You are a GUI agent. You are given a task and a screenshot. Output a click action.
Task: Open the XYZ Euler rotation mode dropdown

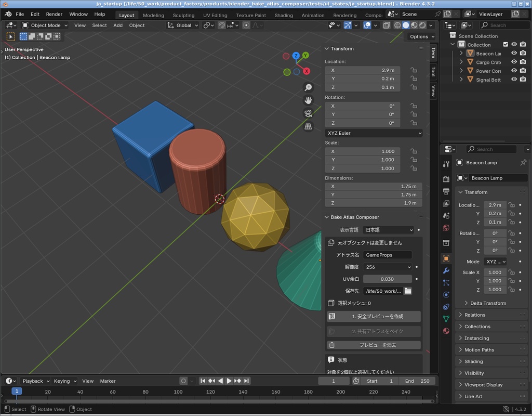click(x=374, y=133)
